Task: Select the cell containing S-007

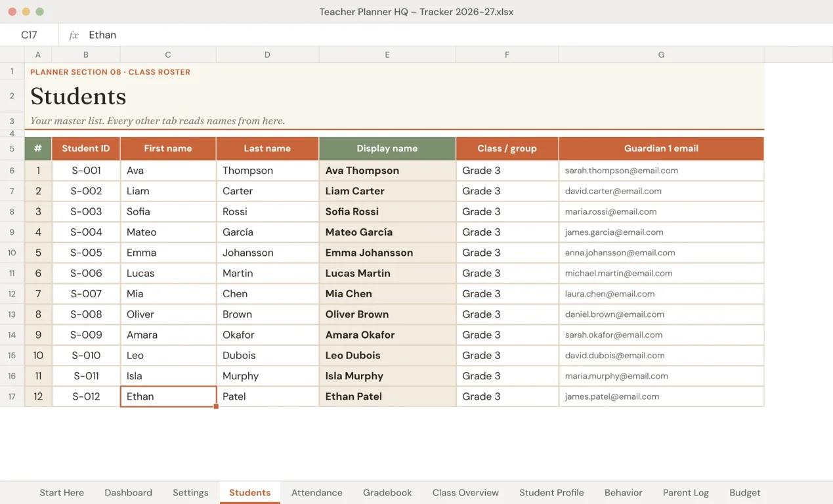Action: point(86,294)
